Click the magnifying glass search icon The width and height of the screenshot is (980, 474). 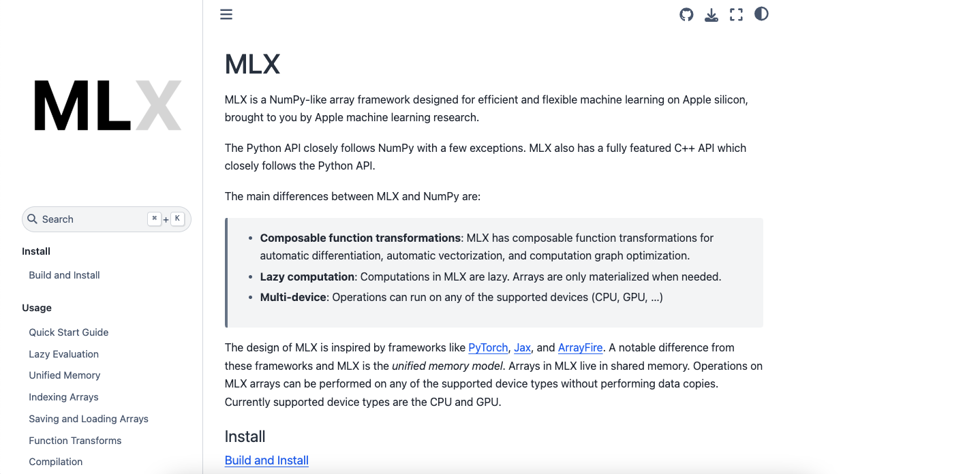[32, 219]
